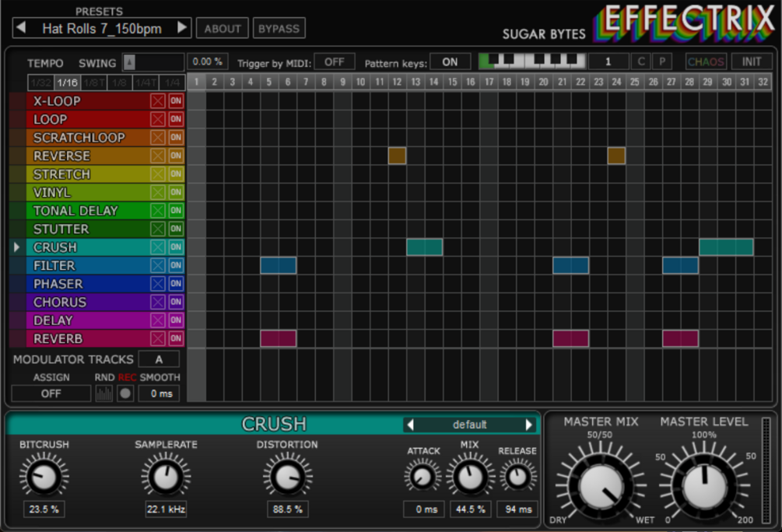The height and width of the screenshot is (532, 782).
Task: Go to the previous preset arrow
Action: click(21, 27)
